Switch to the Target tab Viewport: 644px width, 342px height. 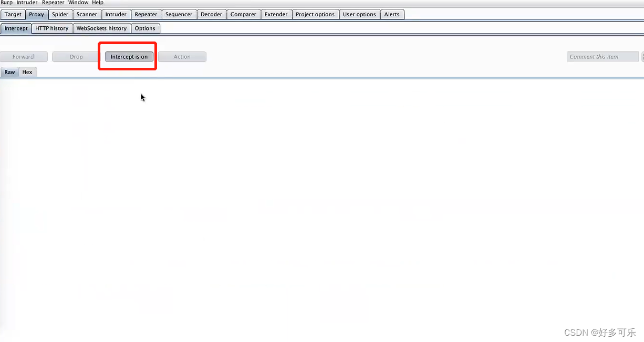tap(13, 14)
